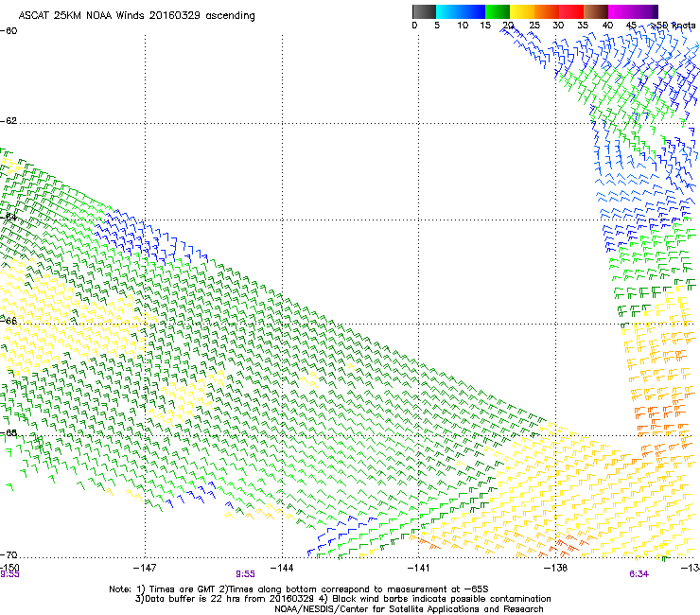700x615 pixels.
Task: Click the '-144' longitude label
Action: point(282,568)
